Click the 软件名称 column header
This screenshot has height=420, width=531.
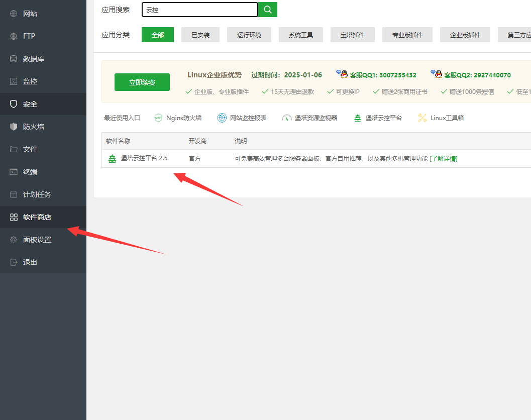118,141
